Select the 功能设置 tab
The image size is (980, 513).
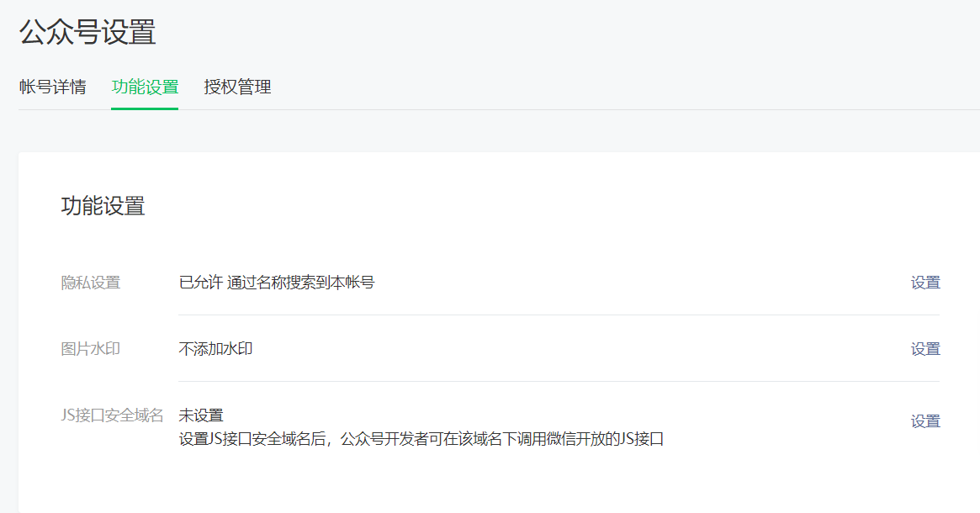145,87
